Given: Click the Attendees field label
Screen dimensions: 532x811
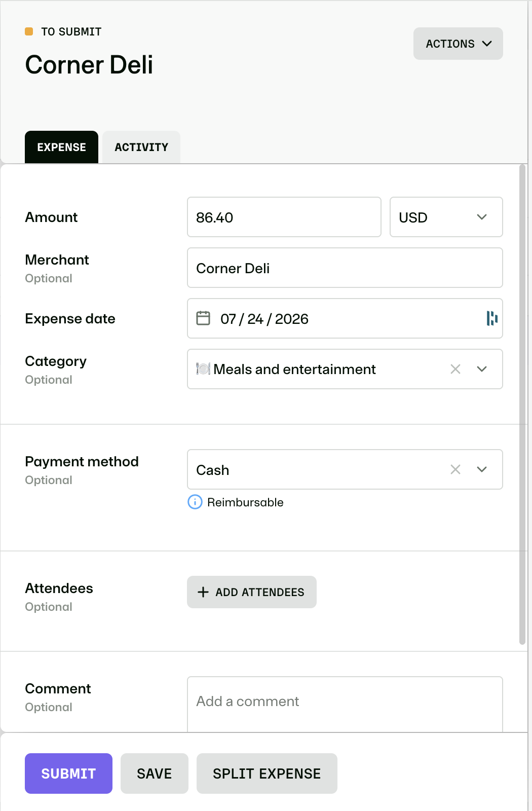Looking at the screenshot, I should click(x=59, y=588).
